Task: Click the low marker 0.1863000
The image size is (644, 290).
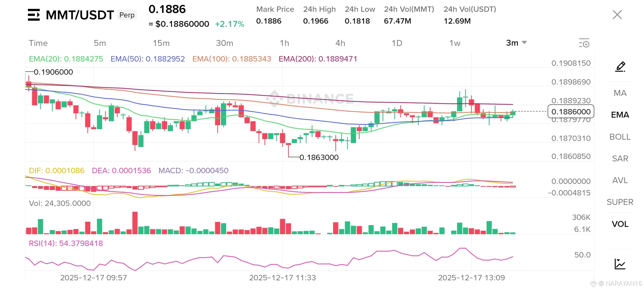Action: pyautogui.click(x=319, y=157)
